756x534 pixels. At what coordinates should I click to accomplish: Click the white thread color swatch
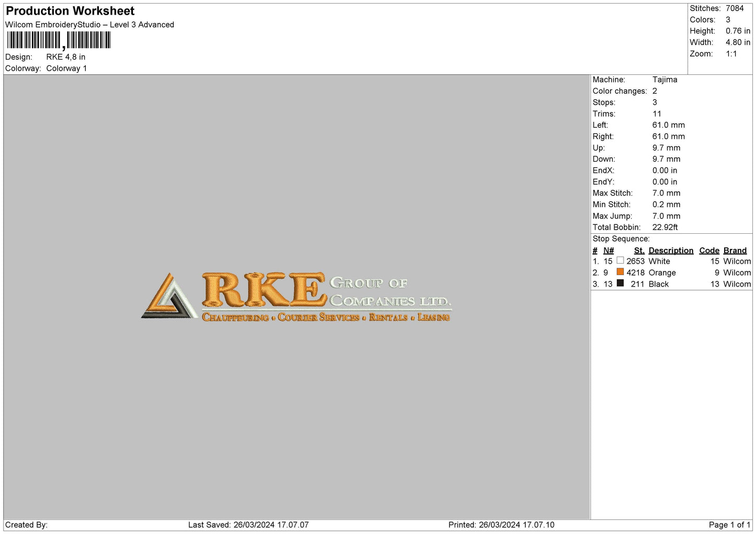pos(620,260)
